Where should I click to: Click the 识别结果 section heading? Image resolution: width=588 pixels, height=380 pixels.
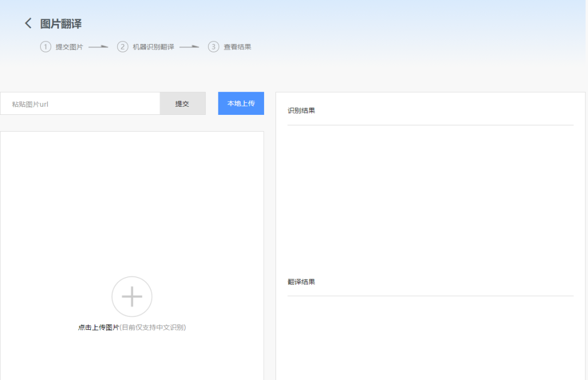coord(301,111)
